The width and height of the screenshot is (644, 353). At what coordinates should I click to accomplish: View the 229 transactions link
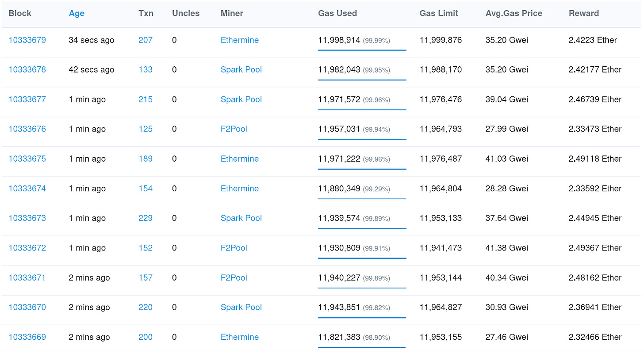(x=145, y=218)
